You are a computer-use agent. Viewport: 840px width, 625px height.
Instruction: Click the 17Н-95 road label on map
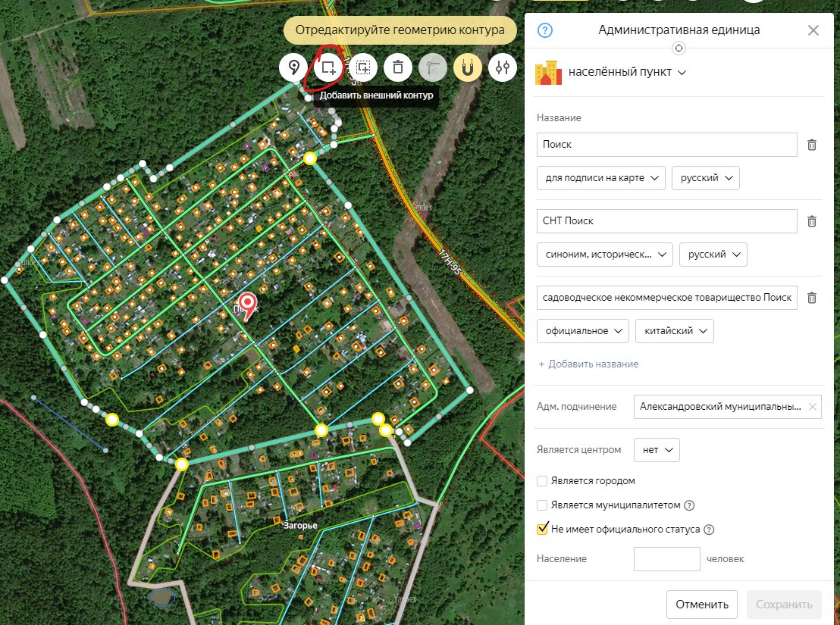coord(449,264)
